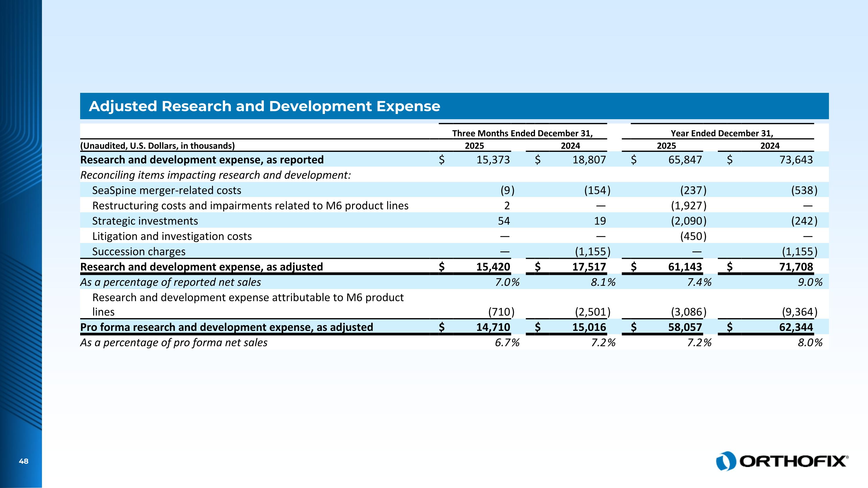Select the Year Ended December 31 header
The height and width of the screenshot is (488, 868).
pos(722,133)
